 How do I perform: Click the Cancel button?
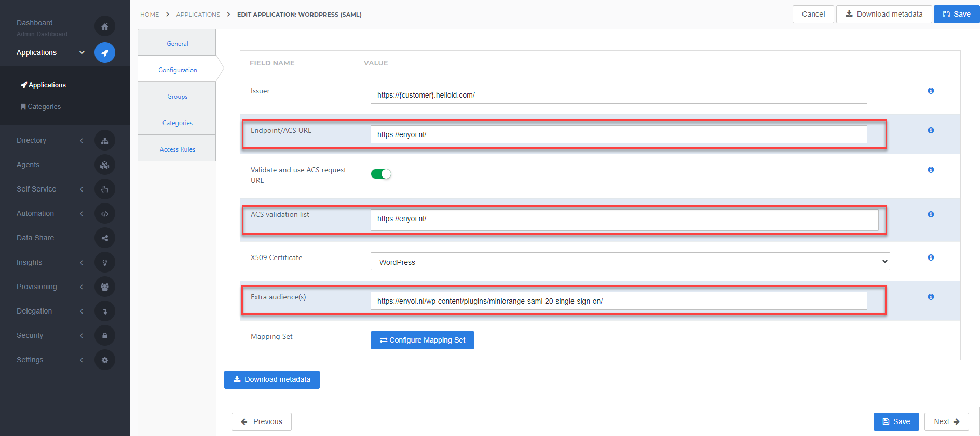click(x=813, y=14)
